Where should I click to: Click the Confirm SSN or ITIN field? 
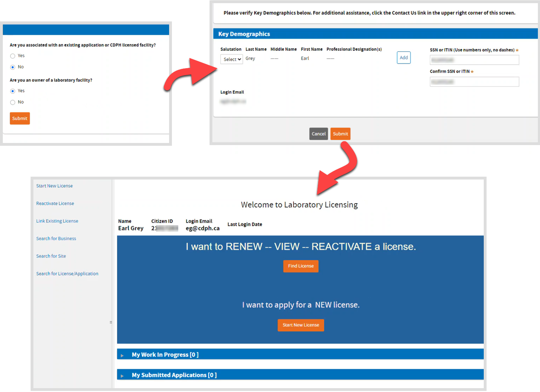pos(474,82)
